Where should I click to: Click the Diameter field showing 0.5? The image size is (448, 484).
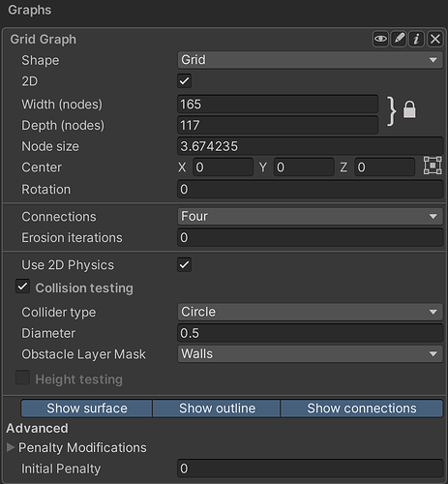coord(310,333)
